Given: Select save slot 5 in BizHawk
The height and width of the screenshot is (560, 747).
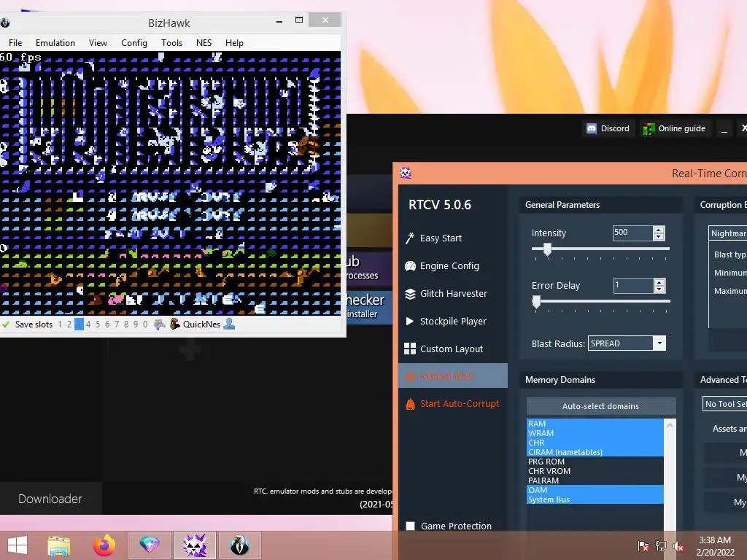Looking at the screenshot, I should coord(98,324).
